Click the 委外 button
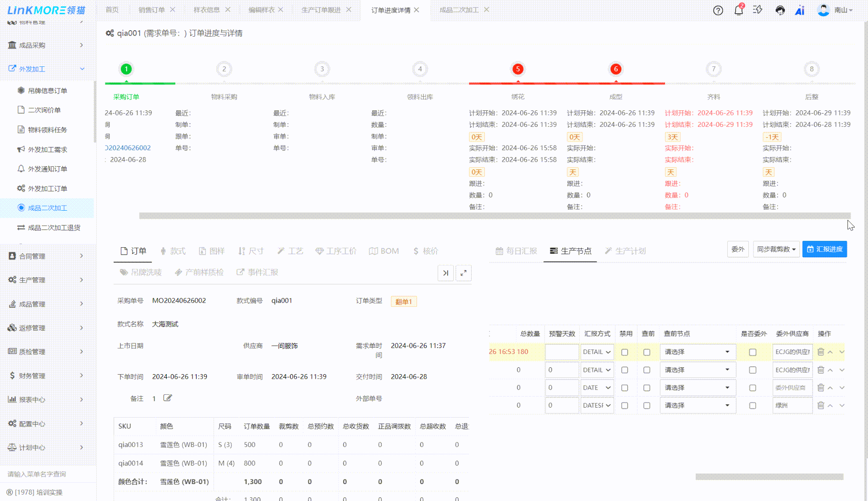 click(x=737, y=249)
